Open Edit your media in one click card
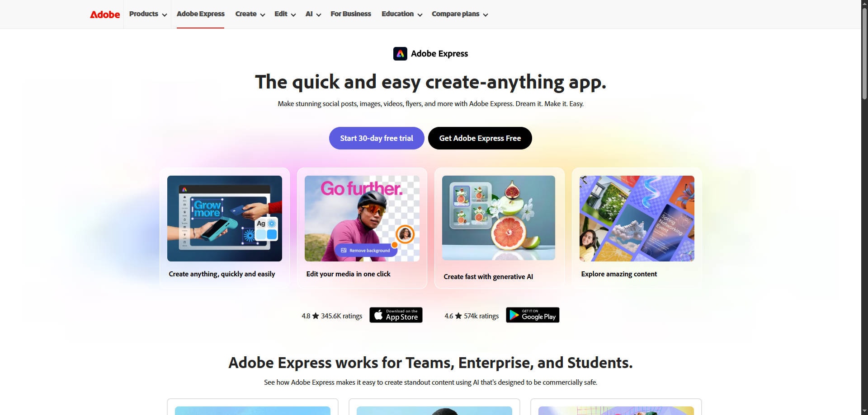The image size is (868, 415). 362,228
